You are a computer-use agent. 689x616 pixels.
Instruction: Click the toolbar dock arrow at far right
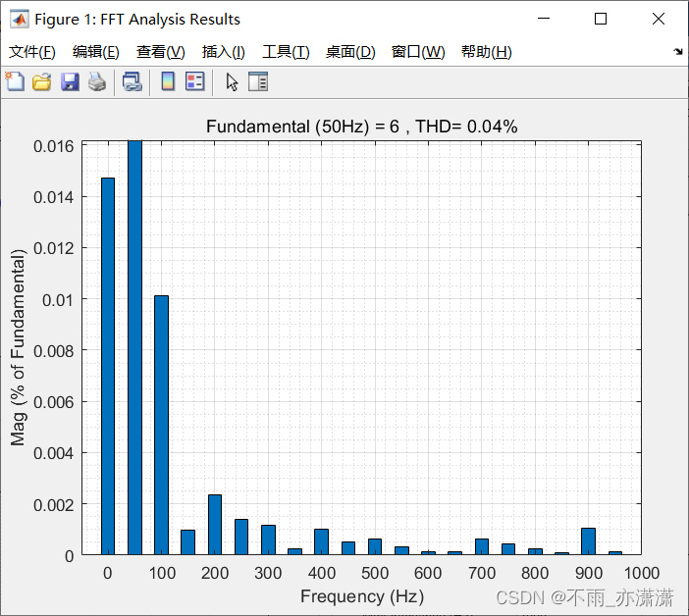(x=678, y=52)
